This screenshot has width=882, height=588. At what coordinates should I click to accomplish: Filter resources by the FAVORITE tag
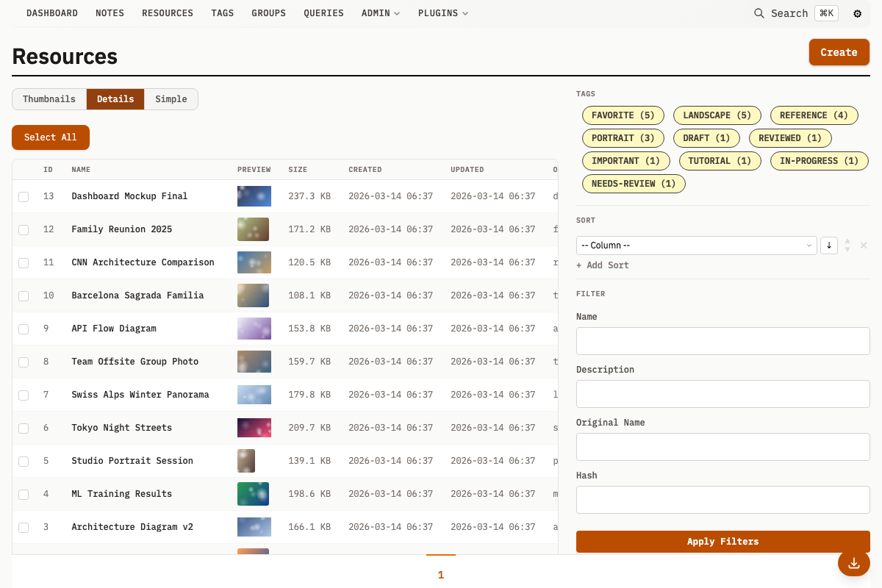[623, 115]
